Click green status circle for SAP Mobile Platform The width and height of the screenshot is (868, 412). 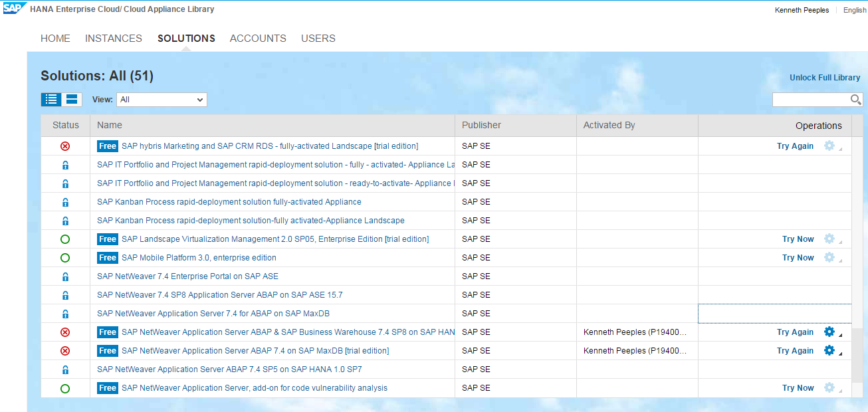pyautogui.click(x=65, y=258)
